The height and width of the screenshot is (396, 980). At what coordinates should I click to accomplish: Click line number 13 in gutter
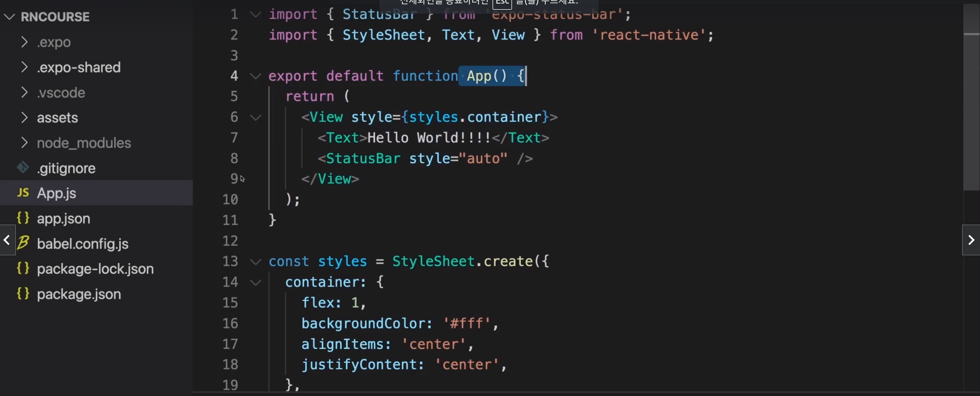click(x=230, y=262)
